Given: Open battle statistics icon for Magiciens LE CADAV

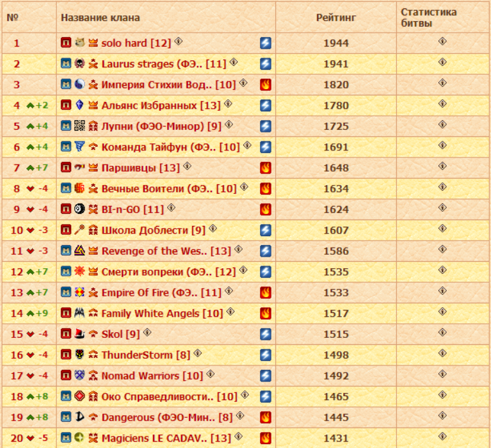Looking at the screenshot, I should click(x=442, y=436).
